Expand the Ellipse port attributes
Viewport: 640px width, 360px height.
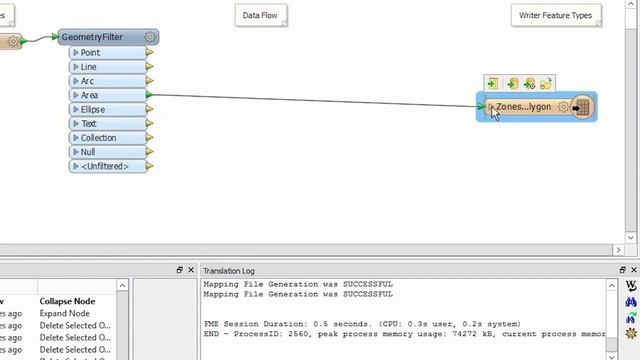click(76, 109)
